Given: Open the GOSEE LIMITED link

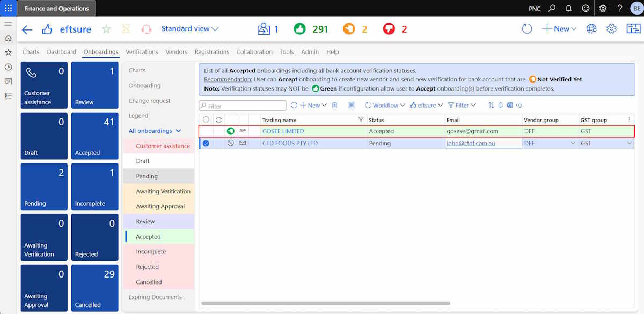Looking at the screenshot, I should click(x=283, y=131).
